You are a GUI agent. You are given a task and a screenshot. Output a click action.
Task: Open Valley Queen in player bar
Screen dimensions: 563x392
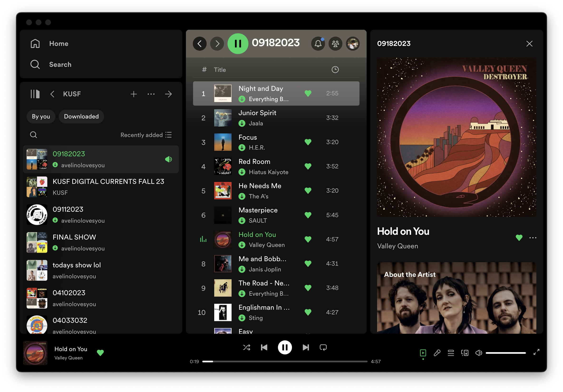pyautogui.click(x=68, y=358)
